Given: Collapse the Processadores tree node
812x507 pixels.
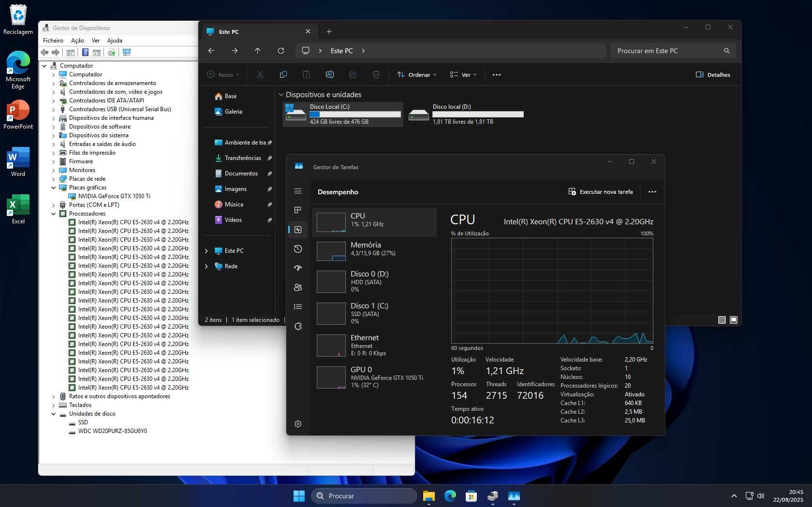Looking at the screenshot, I should [54, 214].
